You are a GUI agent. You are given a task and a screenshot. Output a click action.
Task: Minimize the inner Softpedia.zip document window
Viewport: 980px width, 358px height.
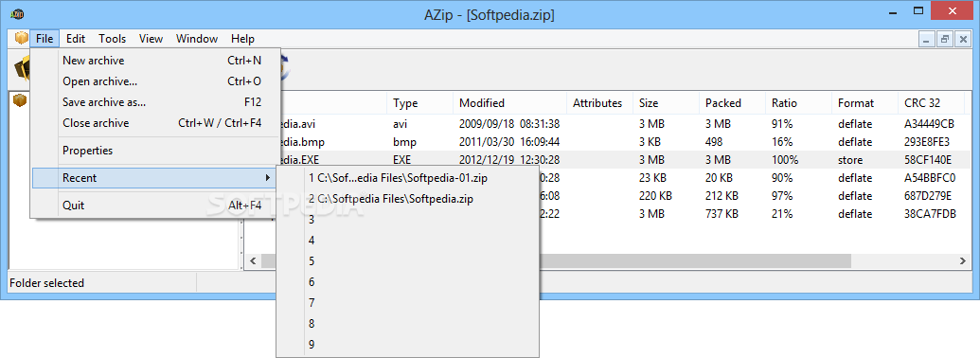[926, 39]
